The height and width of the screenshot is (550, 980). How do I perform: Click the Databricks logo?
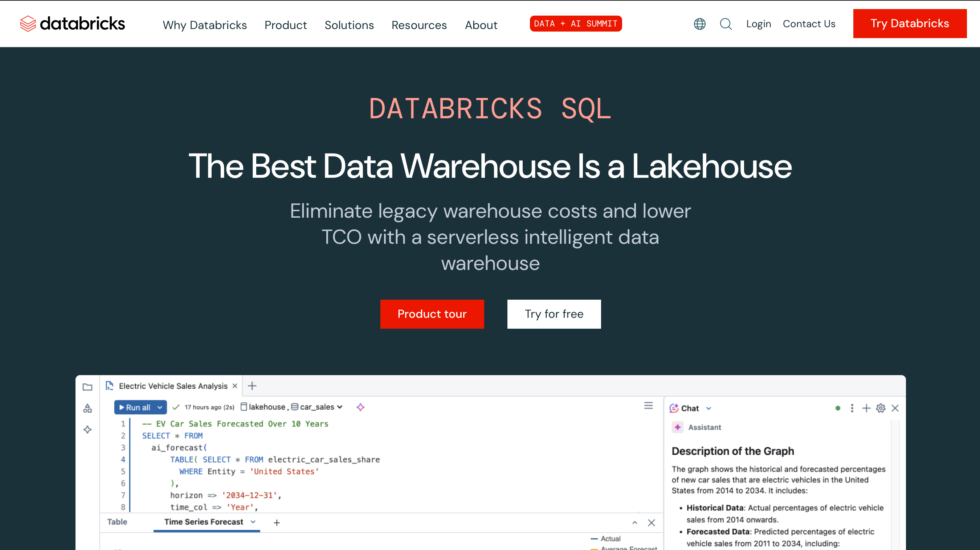pos(72,24)
